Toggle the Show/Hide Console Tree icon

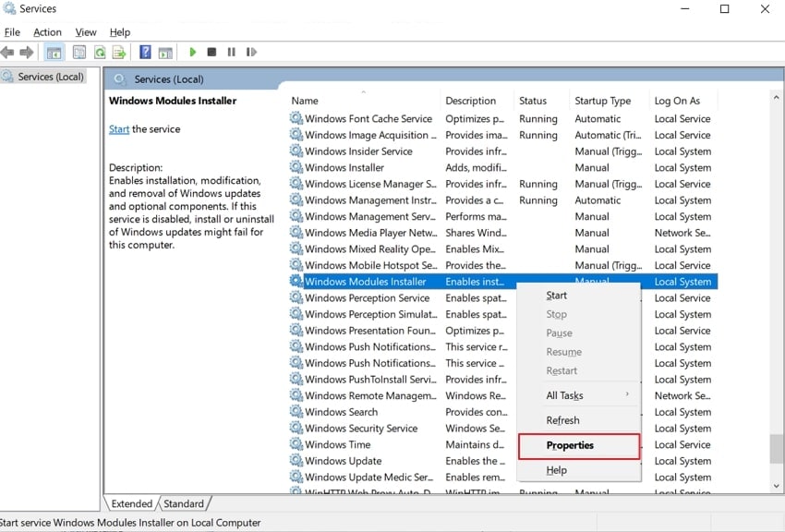click(54, 52)
